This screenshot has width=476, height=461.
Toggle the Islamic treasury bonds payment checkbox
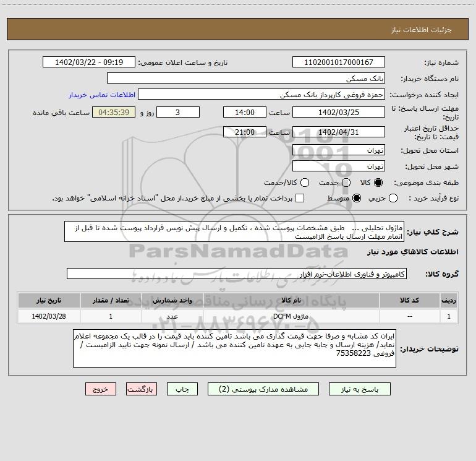point(300,198)
